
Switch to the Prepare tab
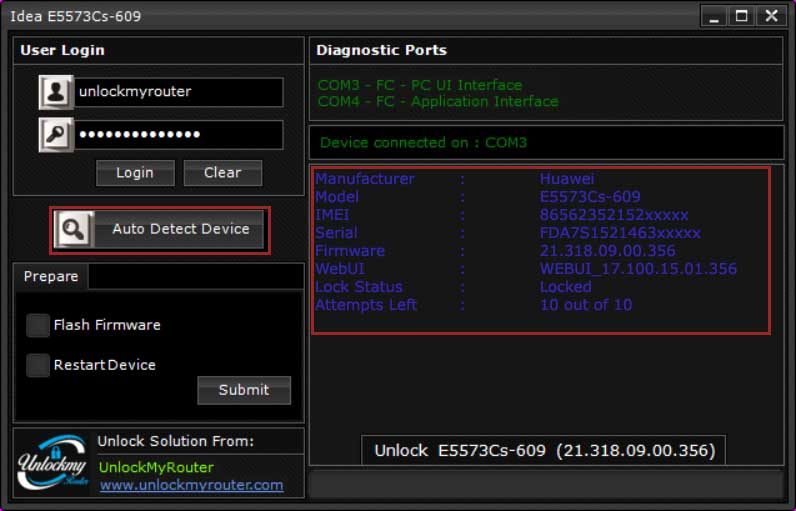coord(51,277)
